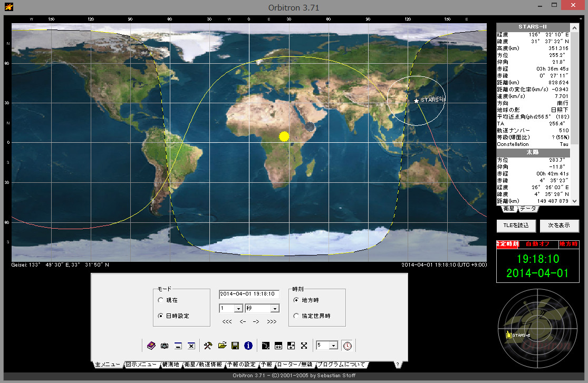Click the red clock icon in the toolbar
This screenshot has width=588, height=383.
[348, 346]
